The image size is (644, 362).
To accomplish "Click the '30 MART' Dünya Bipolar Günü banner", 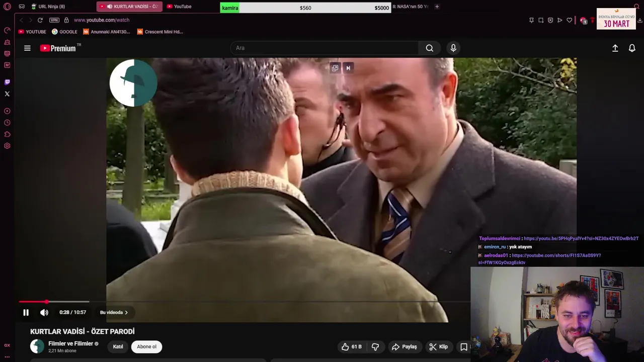I will (616, 19).
